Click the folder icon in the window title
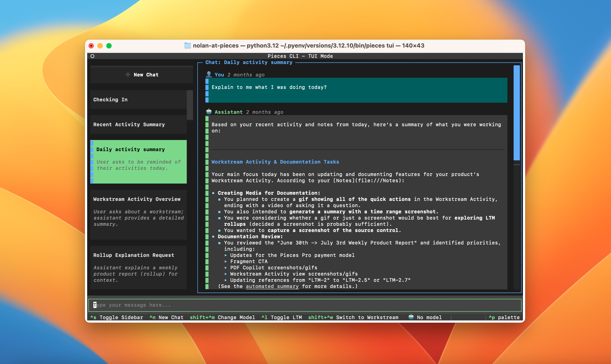Viewport: 611px width, 364px height. coord(187,46)
